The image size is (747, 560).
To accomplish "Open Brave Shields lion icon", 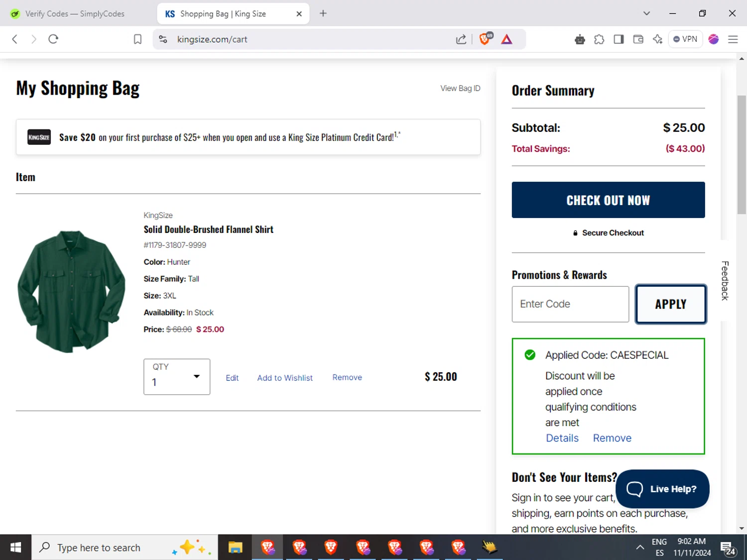I will (x=485, y=39).
